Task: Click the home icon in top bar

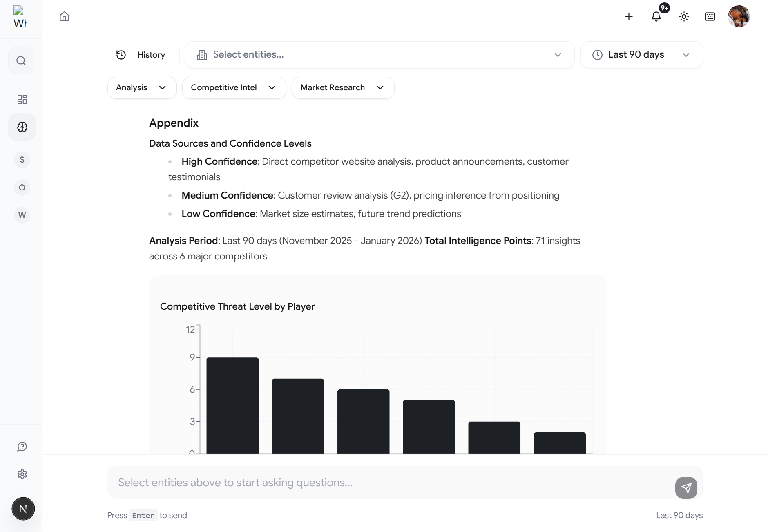Action: click(64, 16)
